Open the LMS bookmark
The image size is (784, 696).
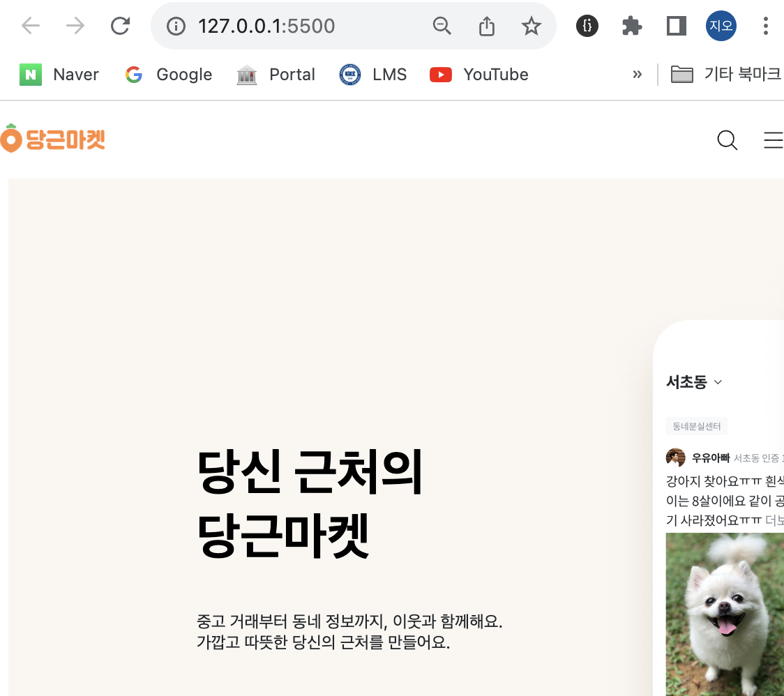(373, 75)
